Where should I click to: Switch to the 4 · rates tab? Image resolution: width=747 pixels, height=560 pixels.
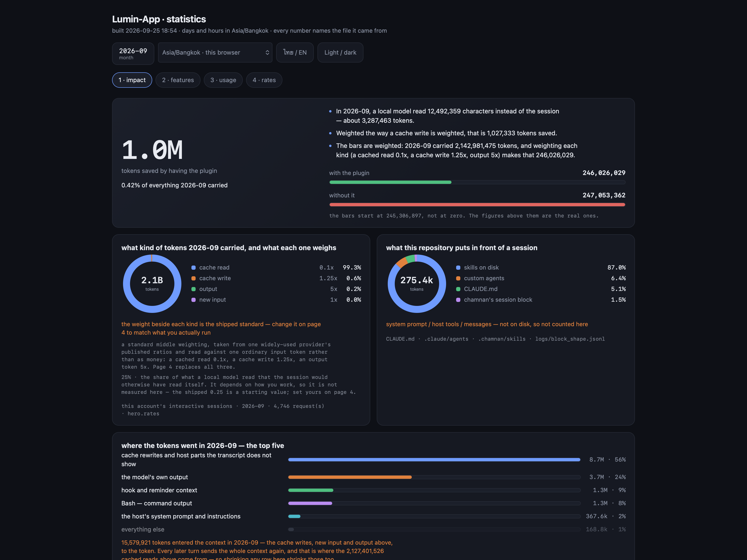(x=264, y=80)
